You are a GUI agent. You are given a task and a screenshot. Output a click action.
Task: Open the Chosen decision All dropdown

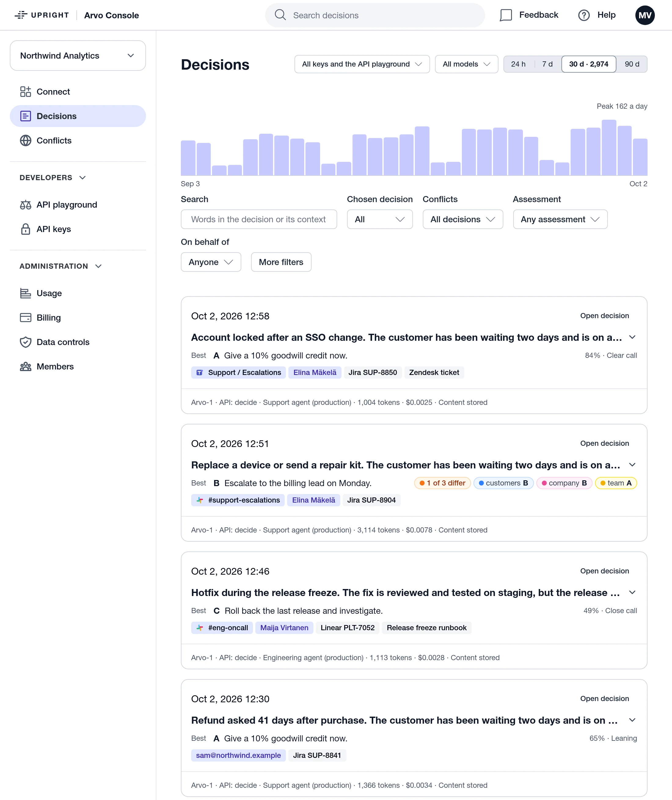tap(380, 219)
